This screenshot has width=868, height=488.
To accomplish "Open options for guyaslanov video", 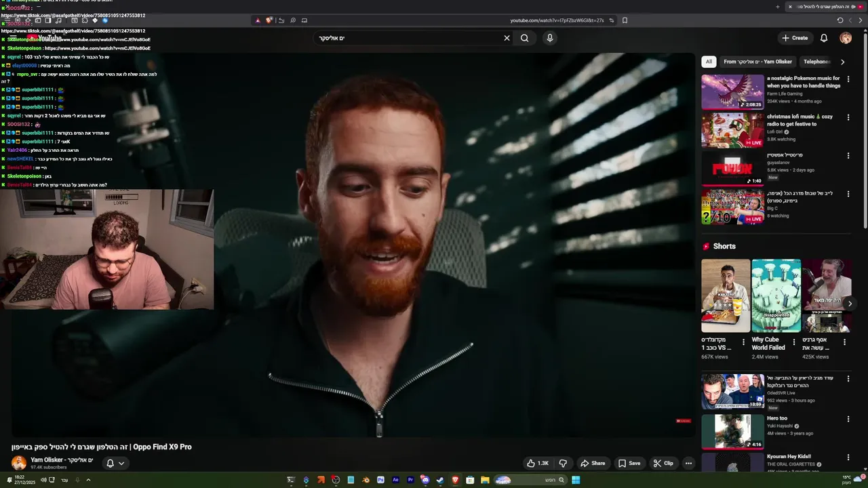I will click(848, 156).
